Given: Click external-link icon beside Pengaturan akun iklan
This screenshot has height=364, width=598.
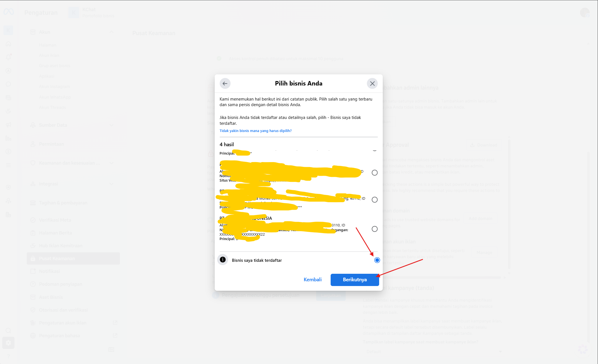Looking at the screenshot, I should pos(115,323).
